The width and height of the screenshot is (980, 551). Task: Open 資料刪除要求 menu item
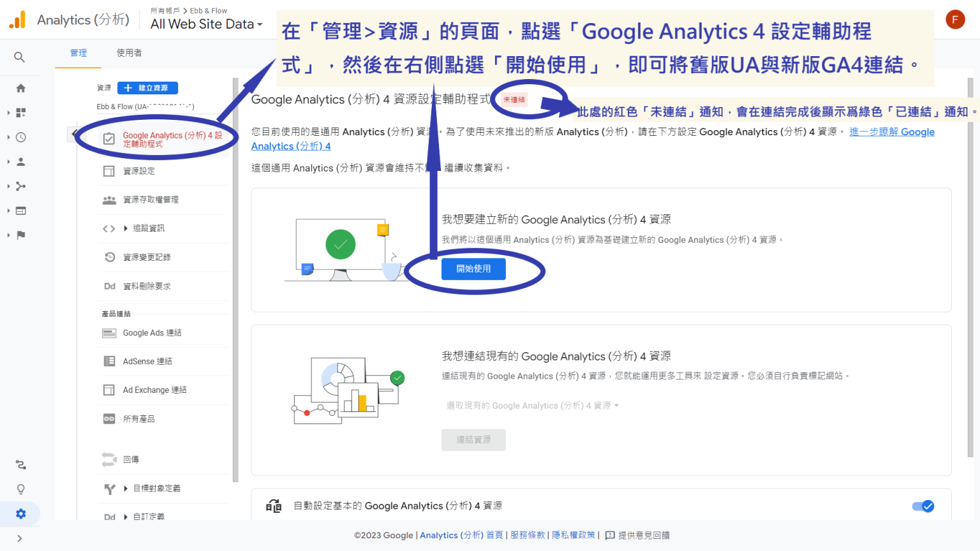tap(147, 286)
